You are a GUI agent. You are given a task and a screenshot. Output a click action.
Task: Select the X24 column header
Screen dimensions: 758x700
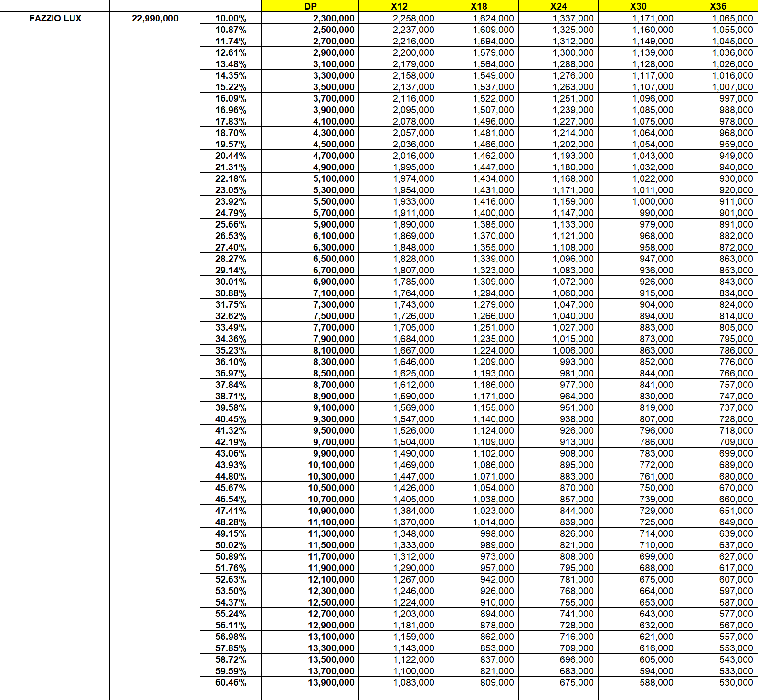point(558,6)
